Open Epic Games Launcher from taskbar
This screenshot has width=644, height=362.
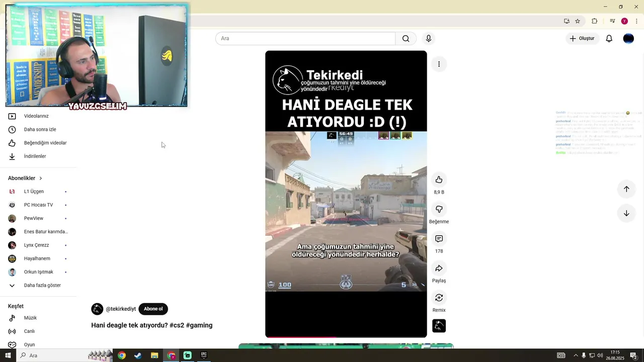coord(204,355)
